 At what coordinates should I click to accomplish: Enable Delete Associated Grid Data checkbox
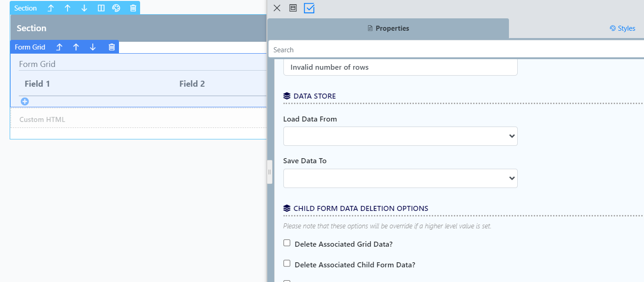(x=287, y=243)
